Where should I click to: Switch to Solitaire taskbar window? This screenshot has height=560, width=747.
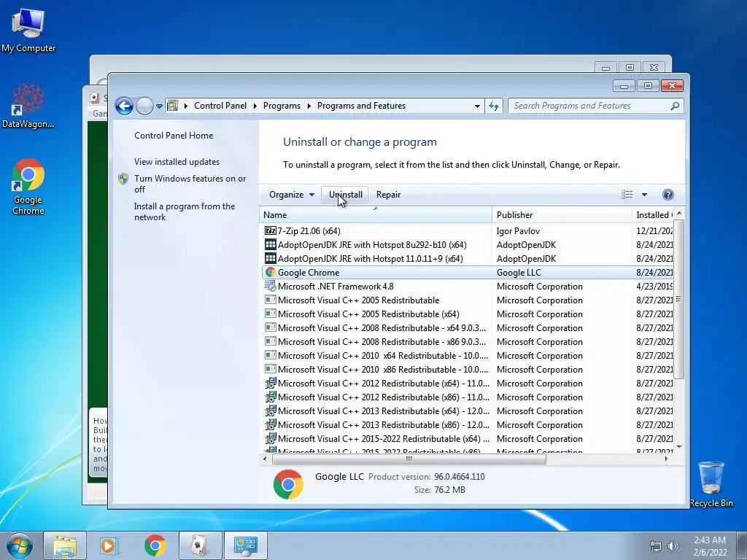click(200, 545)
